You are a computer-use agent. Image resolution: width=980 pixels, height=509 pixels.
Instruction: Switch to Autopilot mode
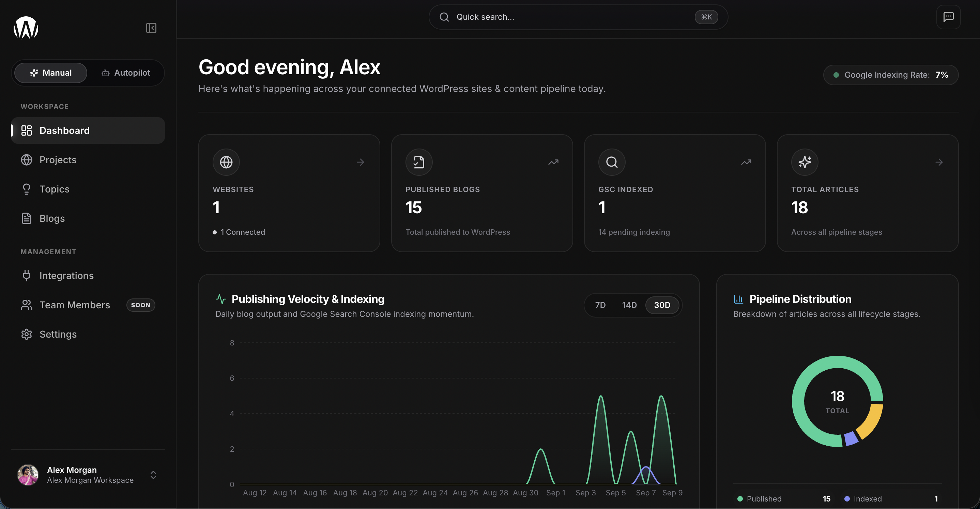pyautogui.click(x=125, y=73)
